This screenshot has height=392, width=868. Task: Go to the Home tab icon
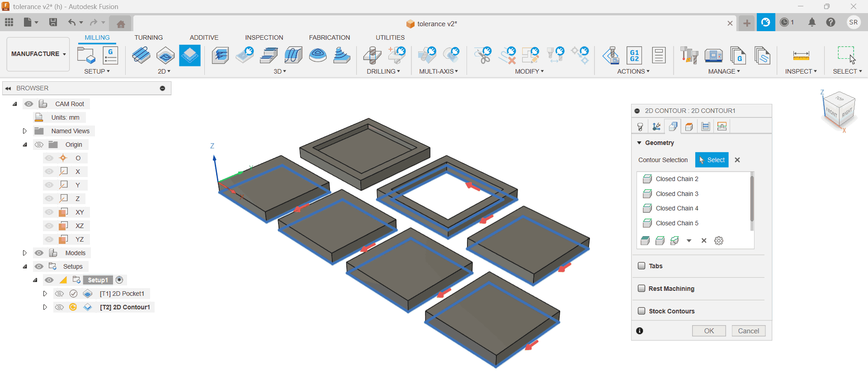click(x=121, y=24)
